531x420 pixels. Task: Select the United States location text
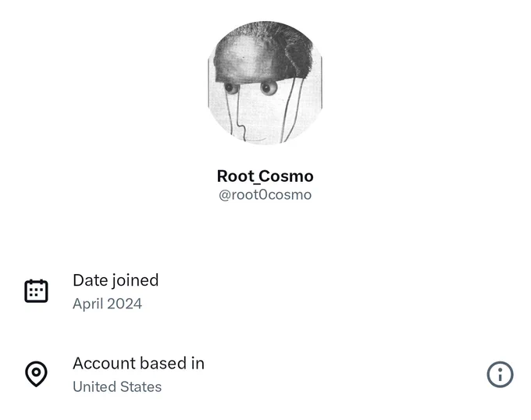[117, 387]
